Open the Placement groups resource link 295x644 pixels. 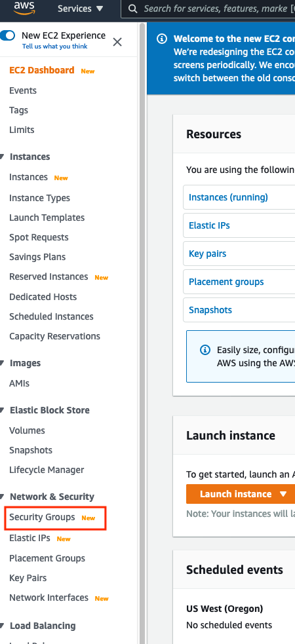(x=226, y=282)
